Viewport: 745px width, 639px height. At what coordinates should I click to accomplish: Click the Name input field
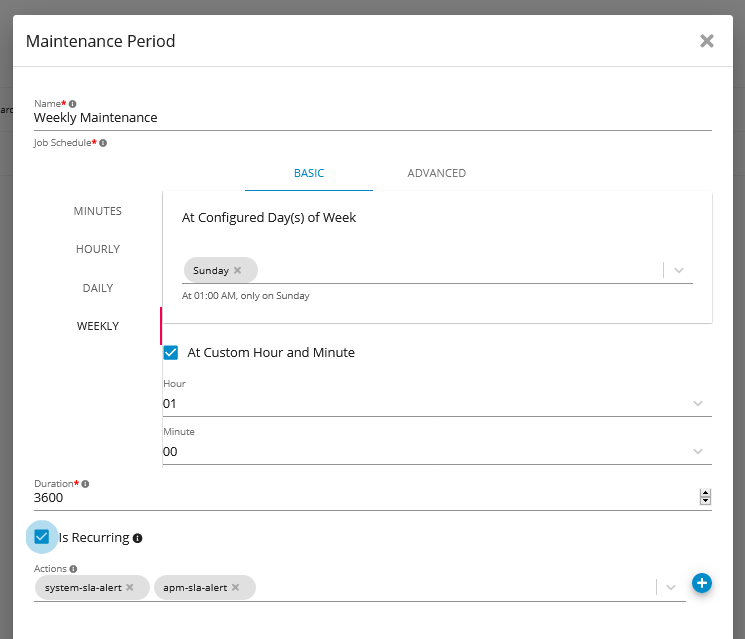370,118
